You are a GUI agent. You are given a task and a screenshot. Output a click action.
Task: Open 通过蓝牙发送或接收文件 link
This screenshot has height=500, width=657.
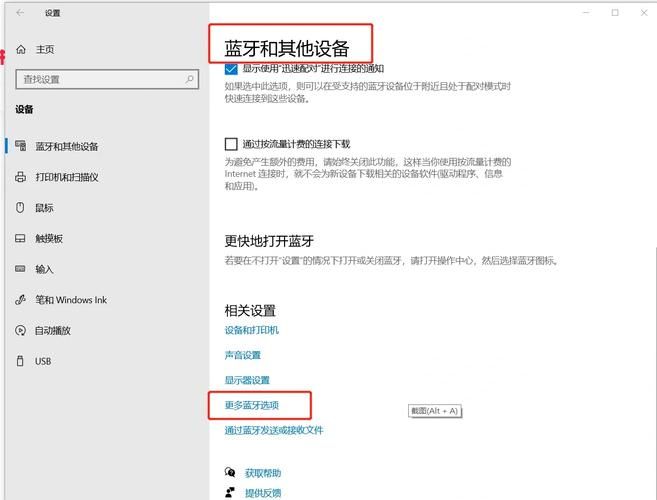(274, 430)
